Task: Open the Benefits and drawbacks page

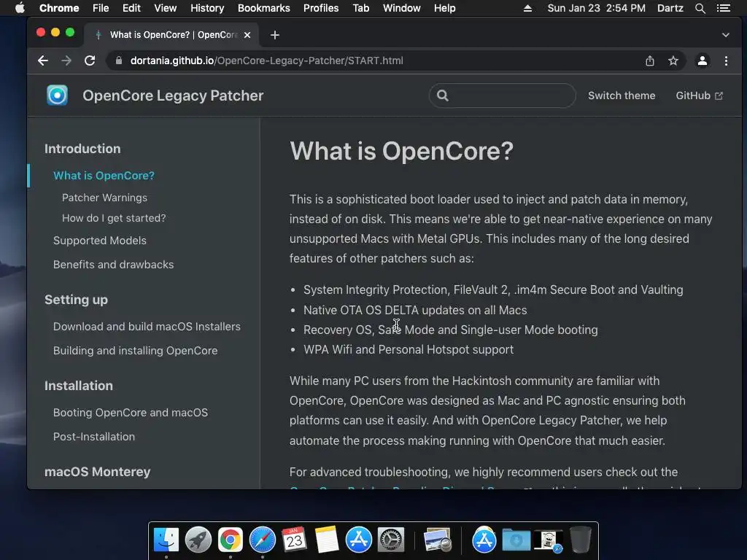Action: tap(113, 264)
